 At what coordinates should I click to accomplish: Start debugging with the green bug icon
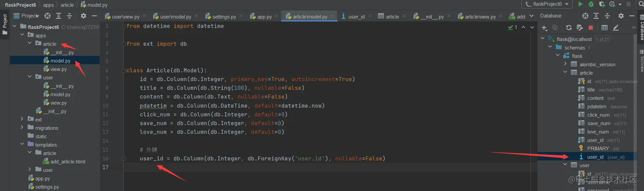click(591, 4)
